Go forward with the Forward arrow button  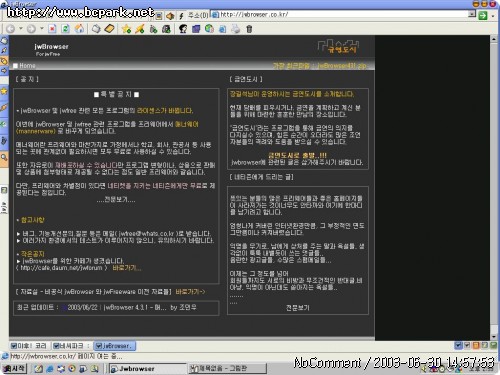[x=31, y=29]
